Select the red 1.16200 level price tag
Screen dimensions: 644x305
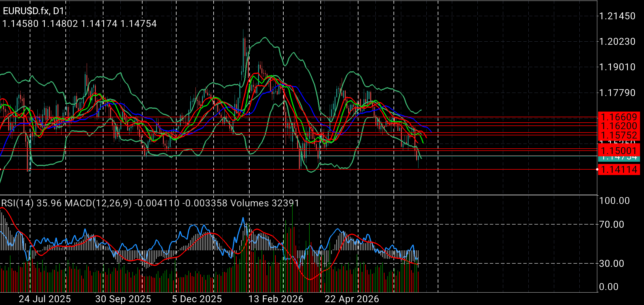(619, 126)
